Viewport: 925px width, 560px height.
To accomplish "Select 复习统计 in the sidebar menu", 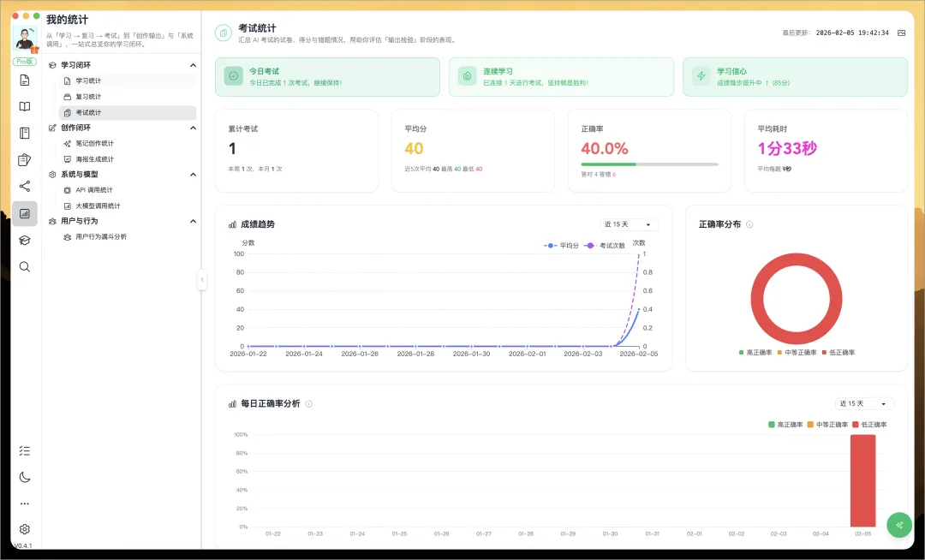I will tap(88, 97).
